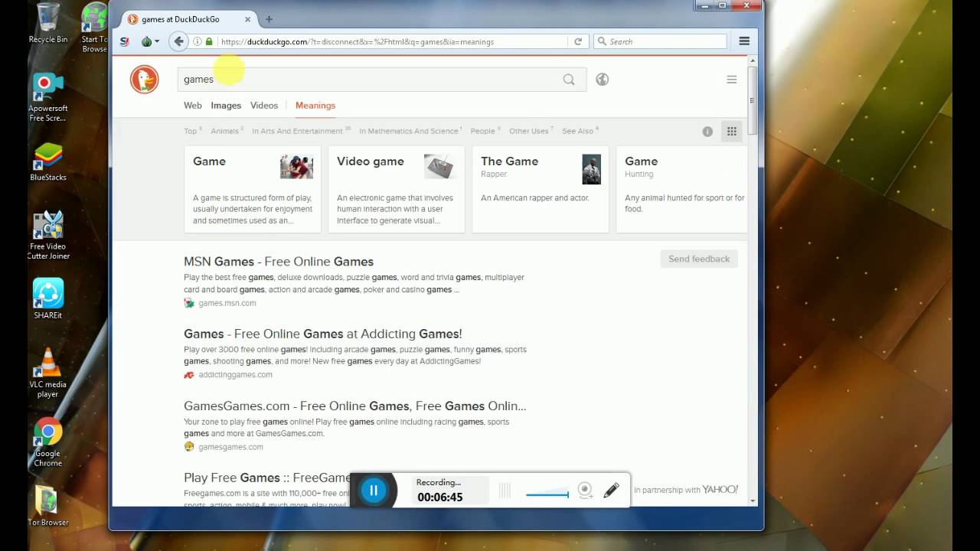Screen dimensions: 980x551
Task: Open the 'GamesGames.com - Free Online Games' result
Action: (x=355, y=406)
